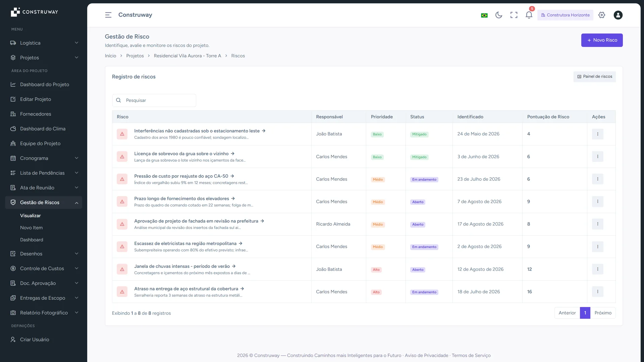
Task: Expand the Projetos sidebar menu
Action: tap(44, 58)
